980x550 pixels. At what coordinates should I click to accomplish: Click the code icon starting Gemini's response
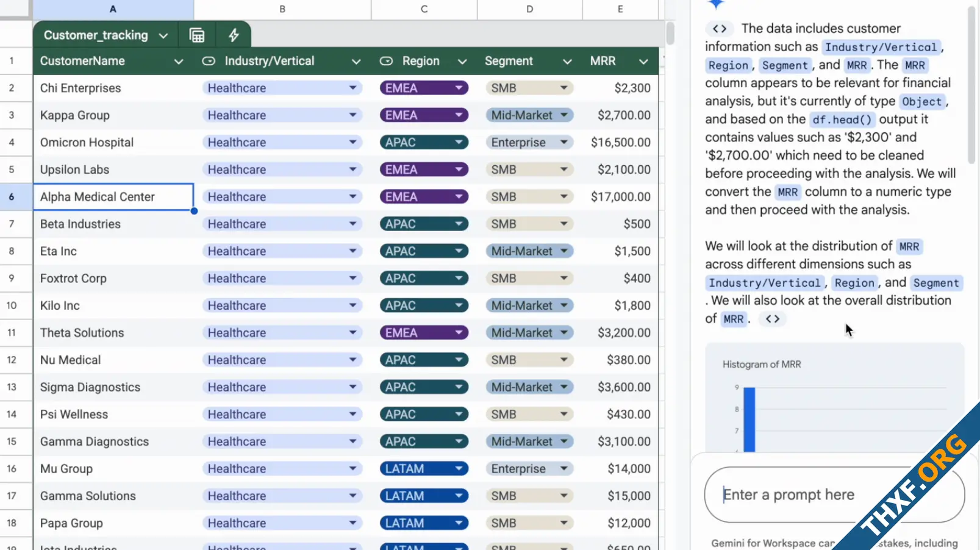pos(719,28)
